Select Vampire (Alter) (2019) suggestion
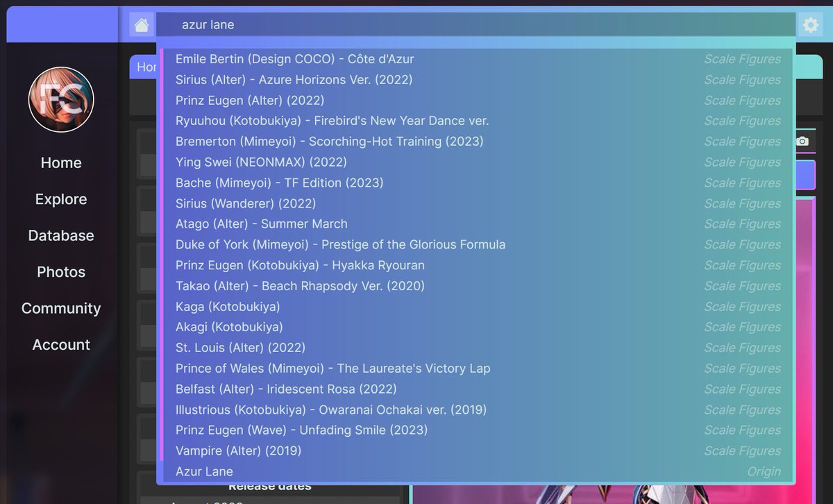 478,451
